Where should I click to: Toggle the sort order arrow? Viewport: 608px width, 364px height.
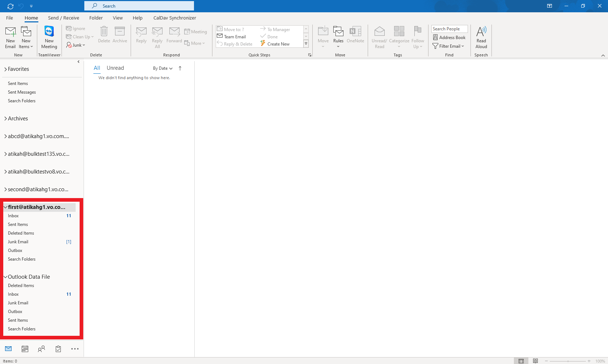pos(180,68)
